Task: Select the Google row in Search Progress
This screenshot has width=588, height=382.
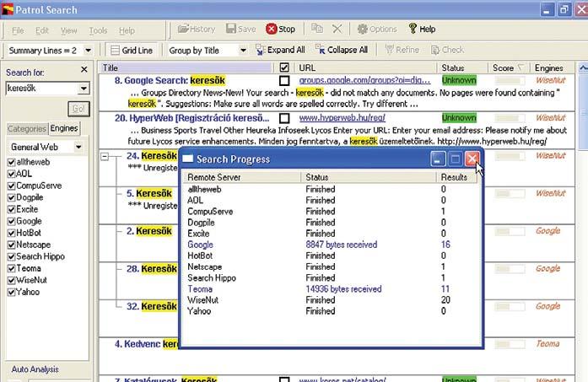Action: tap(332, 245)
